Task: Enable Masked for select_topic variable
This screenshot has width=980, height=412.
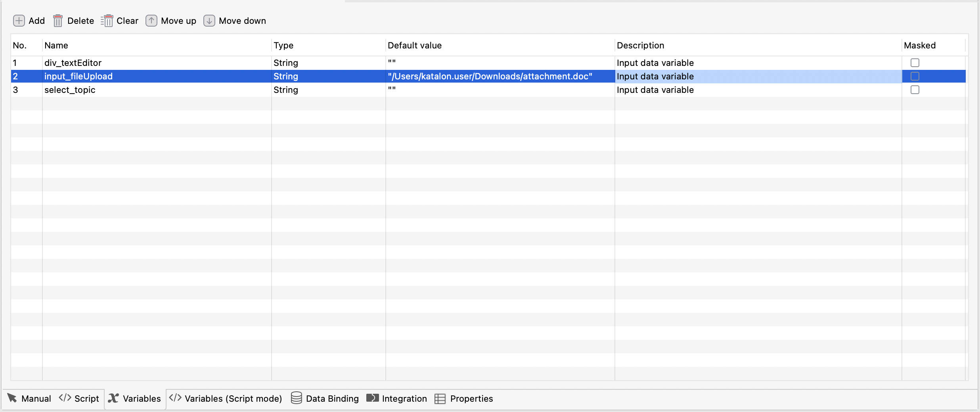Action: (915, 90)
